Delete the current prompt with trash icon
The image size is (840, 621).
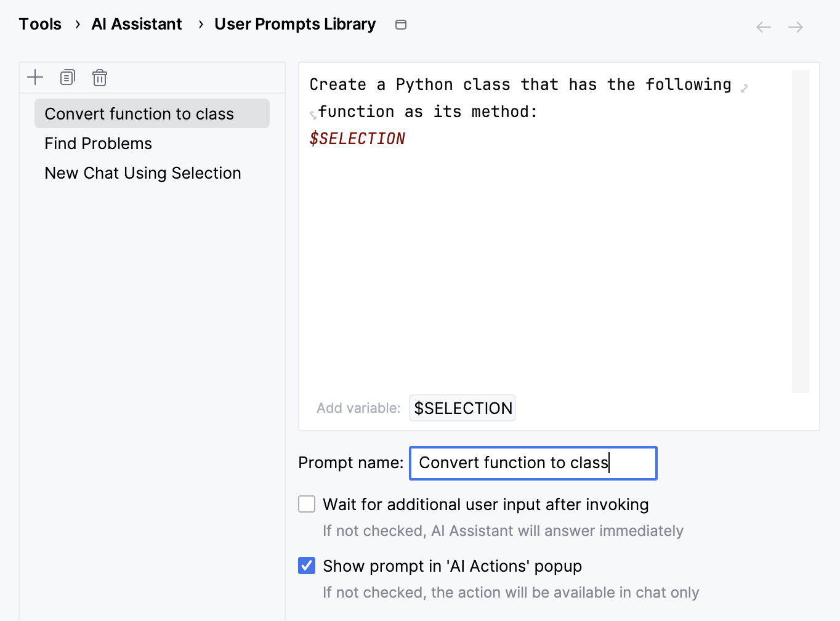[99, 78]
